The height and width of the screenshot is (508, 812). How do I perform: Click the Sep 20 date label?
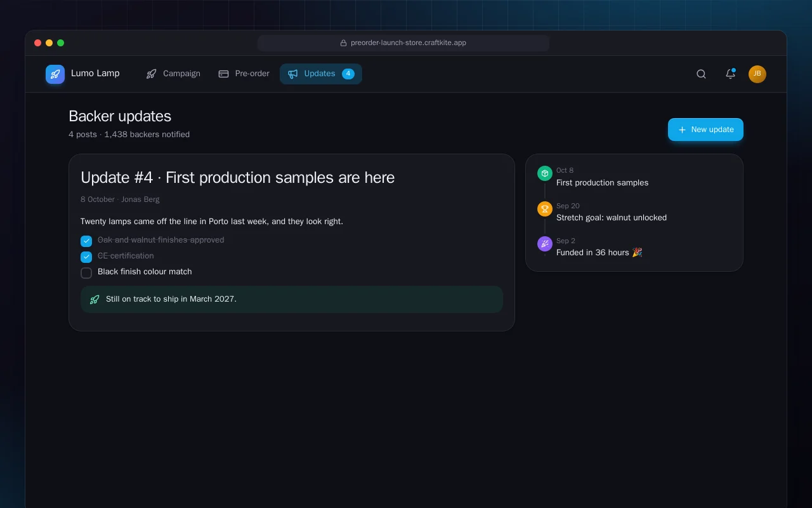pos(568,206)
